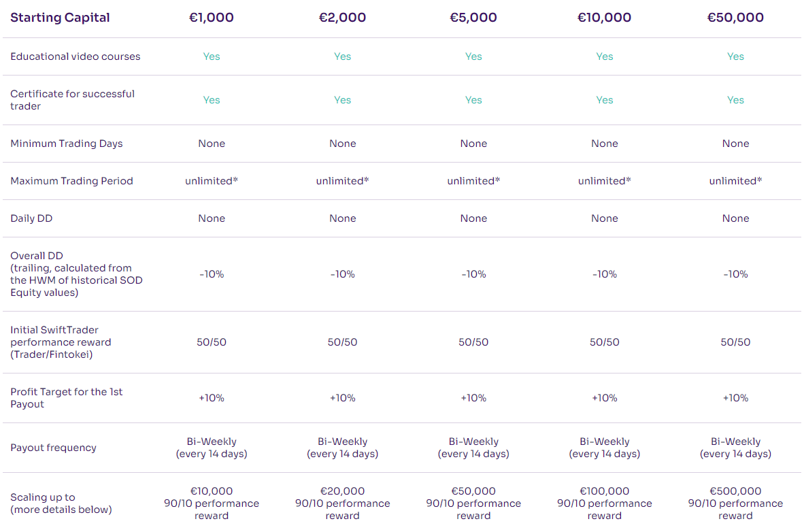The height and width of the screenshot is (532, 804).
Task: Click the €500,000 scaling value
Action: click(x=735, y=491)
